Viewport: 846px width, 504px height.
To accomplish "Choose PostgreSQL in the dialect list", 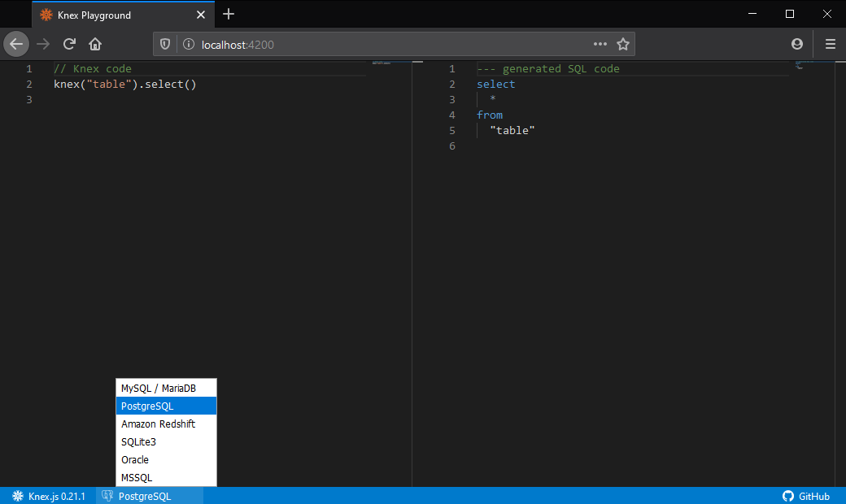I will [166, 406].
